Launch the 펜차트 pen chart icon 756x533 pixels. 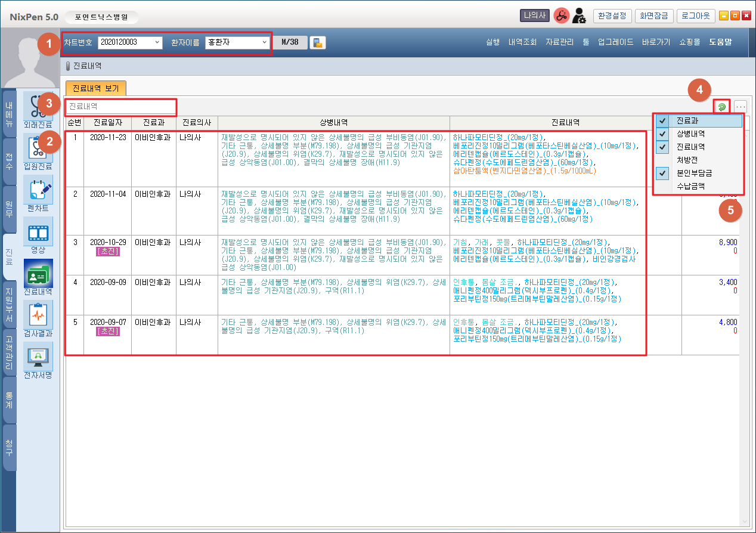38,193
